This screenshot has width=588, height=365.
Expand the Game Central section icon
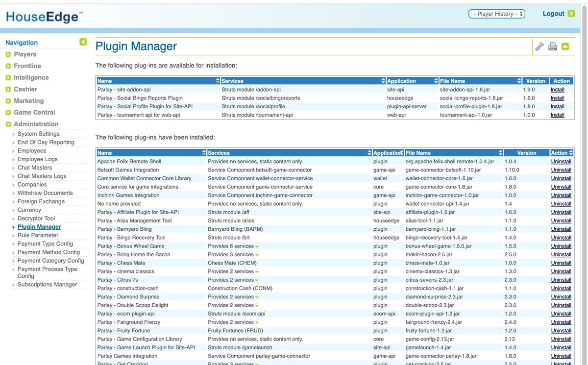8,113
